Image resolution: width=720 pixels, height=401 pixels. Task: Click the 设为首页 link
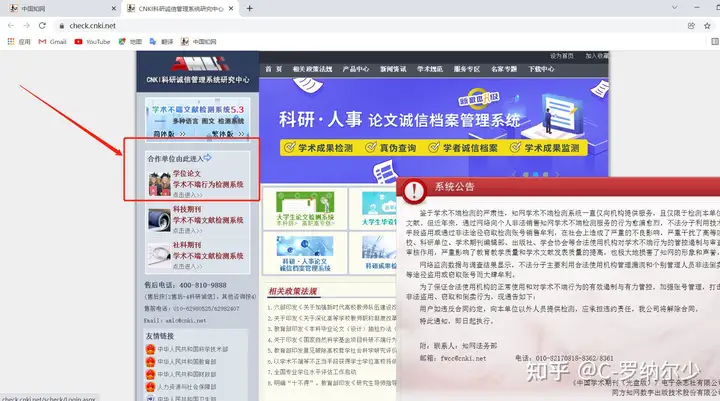click(x=562, y=56)
